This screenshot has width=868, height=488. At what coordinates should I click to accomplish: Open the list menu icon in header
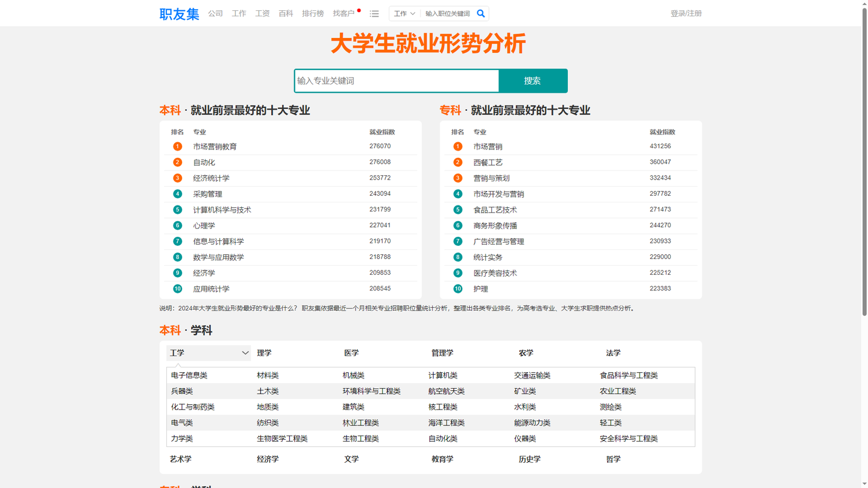pos(374,14)
